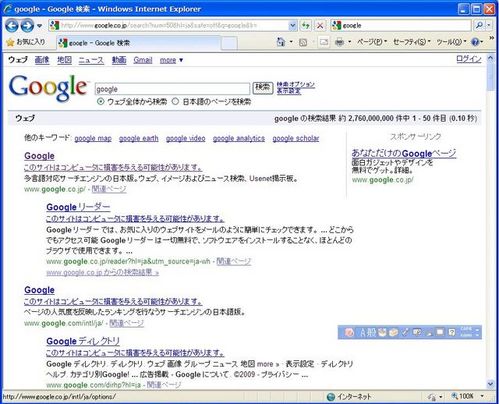Open related keyword google analytics
Image resolution: width=499 pixels, height=404 pixels.
pos(239,138)
